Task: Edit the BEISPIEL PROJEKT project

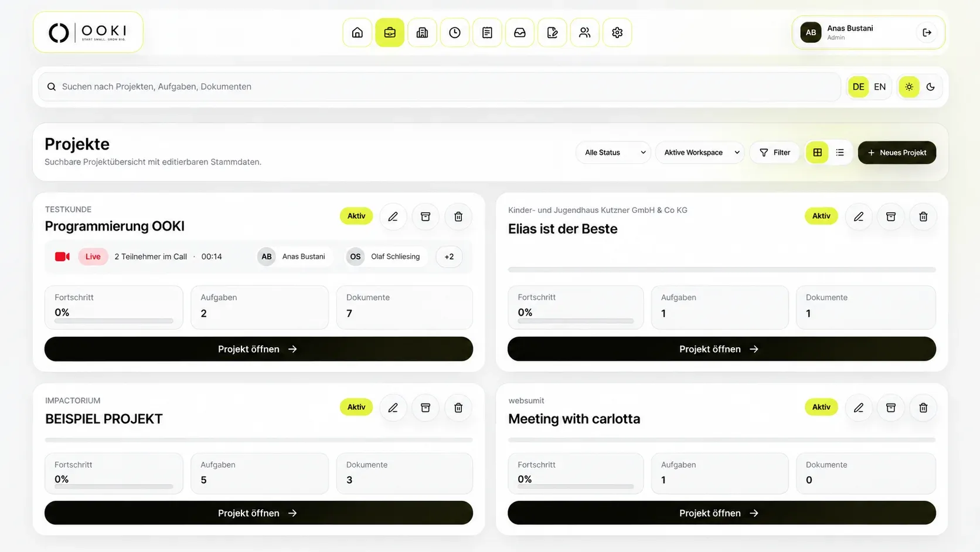Action: tap(393, 408)
